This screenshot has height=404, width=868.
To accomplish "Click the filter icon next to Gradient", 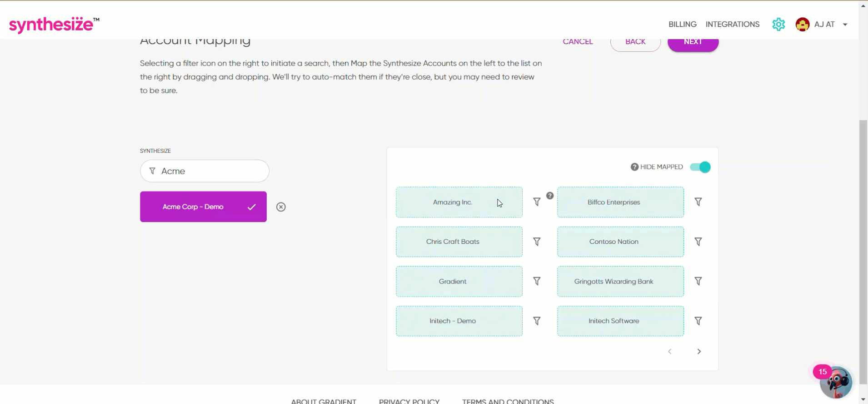I will [x=537, y=281].
